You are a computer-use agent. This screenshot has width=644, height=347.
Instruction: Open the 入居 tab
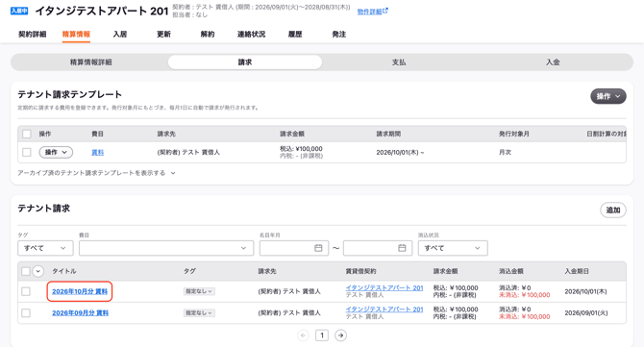tap(120, 34)
